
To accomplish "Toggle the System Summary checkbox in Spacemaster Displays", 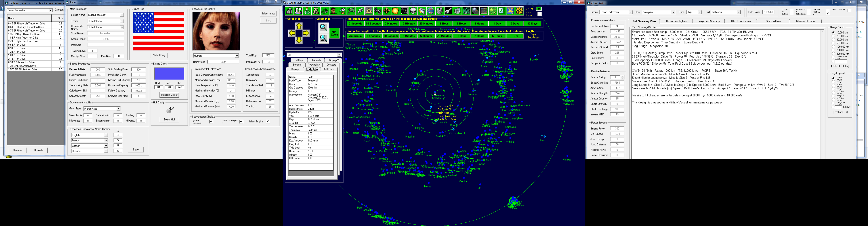I will click(x=211, y=121).
